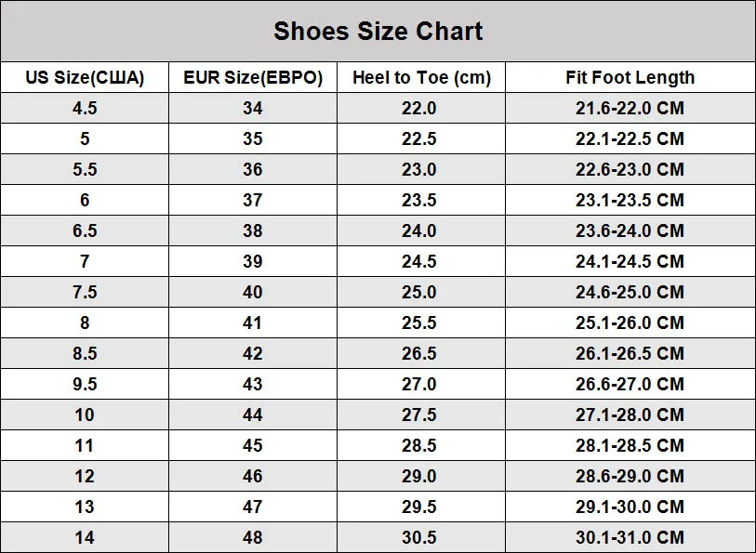Select US size 12 cell

(x=85, y=476)
